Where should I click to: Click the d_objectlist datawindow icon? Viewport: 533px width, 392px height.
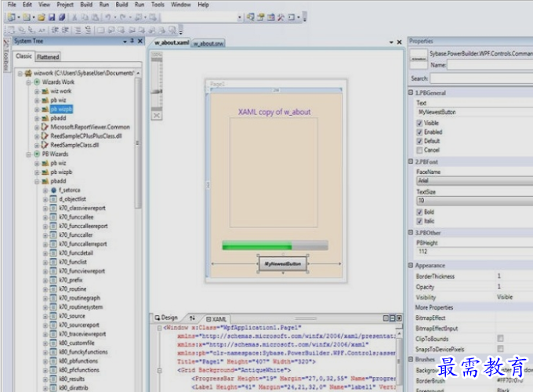(53, 199)
